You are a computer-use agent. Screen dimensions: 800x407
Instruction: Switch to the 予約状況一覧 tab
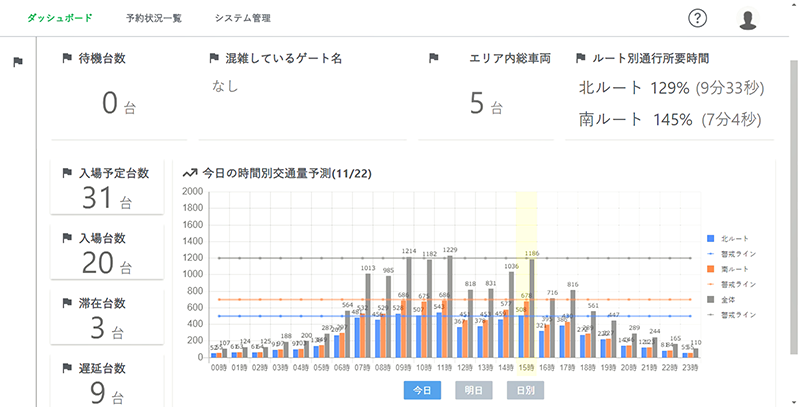tap(154, 19)
